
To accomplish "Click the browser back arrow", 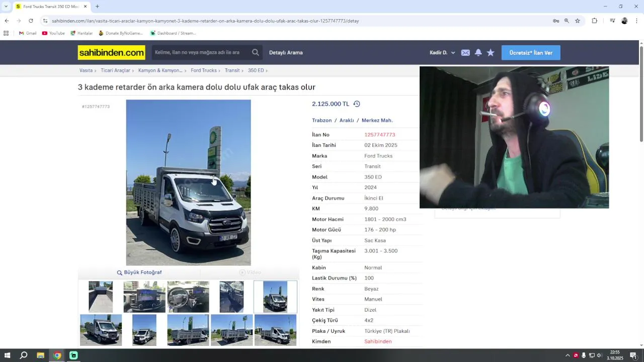I will 7,21.
